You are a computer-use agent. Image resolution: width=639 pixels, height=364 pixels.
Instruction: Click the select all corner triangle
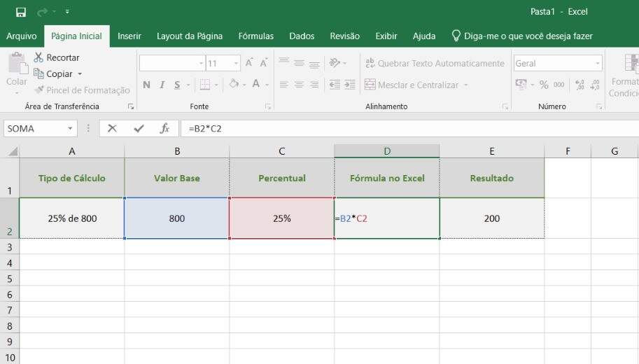[x=13, y=151]
